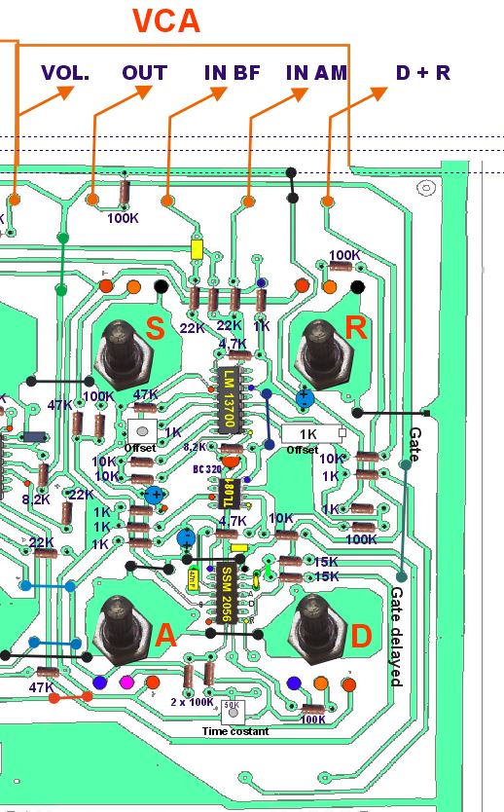
Task: Click the yellow 47n capacitor beside SSM 2056
Action: point(192,578)
